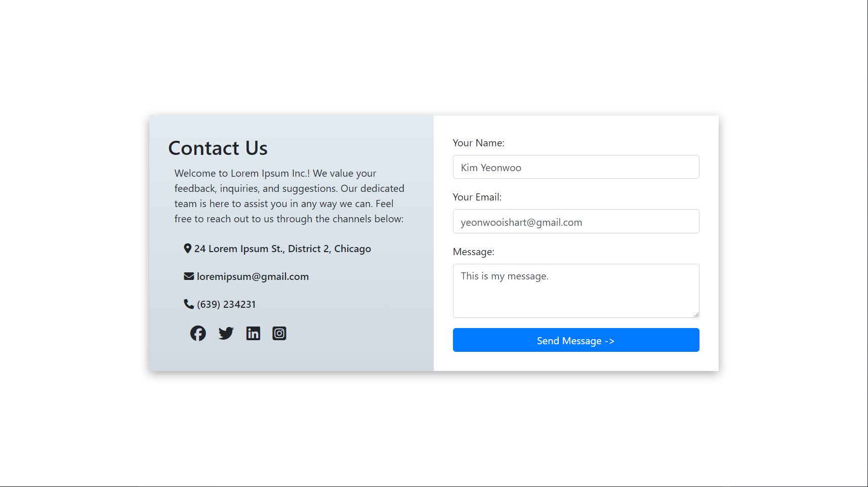Click the Your Name label
The width and height of the screenshot is (868, 487).
coord(478,143)
